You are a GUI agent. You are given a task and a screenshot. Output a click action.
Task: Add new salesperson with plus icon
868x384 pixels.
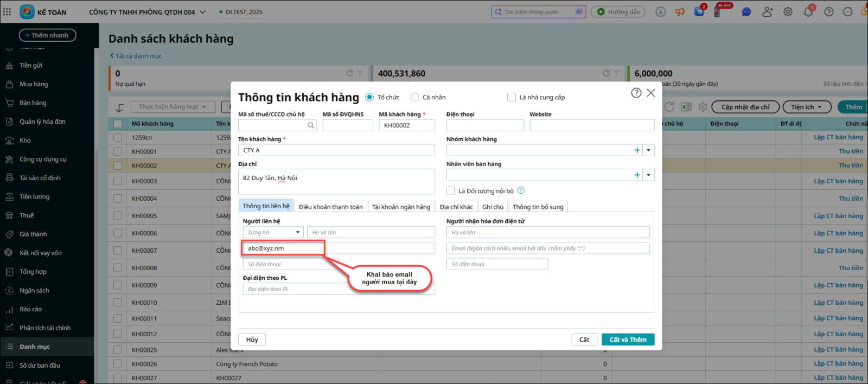point(637,175)
